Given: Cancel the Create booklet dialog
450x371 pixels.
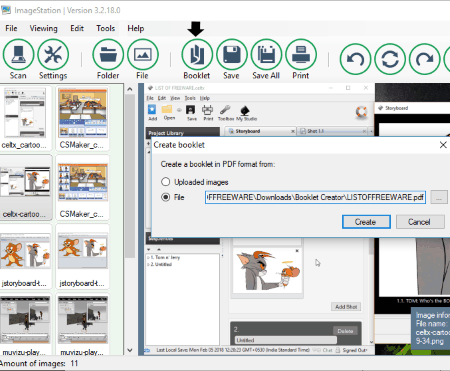Looking at the screenshot, I should 420,222.
